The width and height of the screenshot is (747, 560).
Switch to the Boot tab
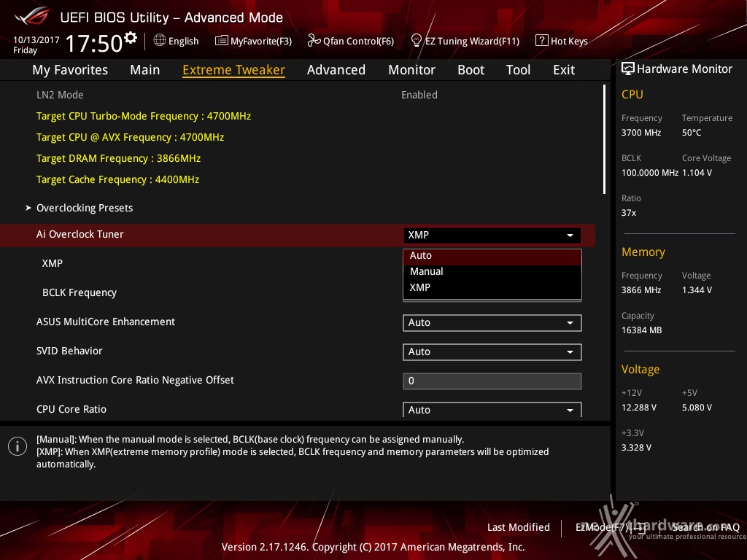click(471, 70)
